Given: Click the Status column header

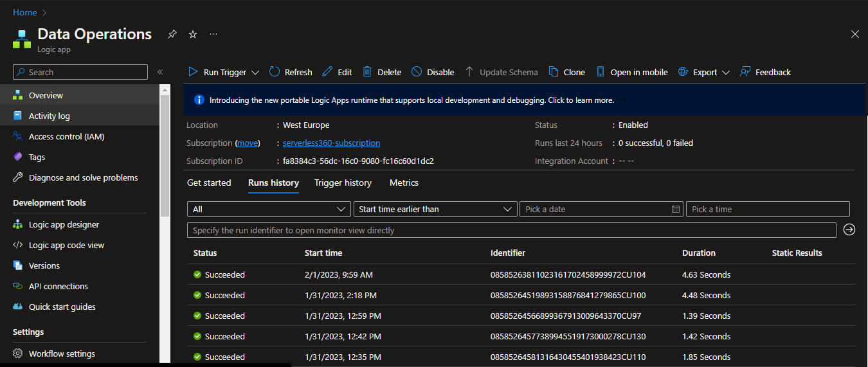Looking at the screenshot, I should 205,253.
